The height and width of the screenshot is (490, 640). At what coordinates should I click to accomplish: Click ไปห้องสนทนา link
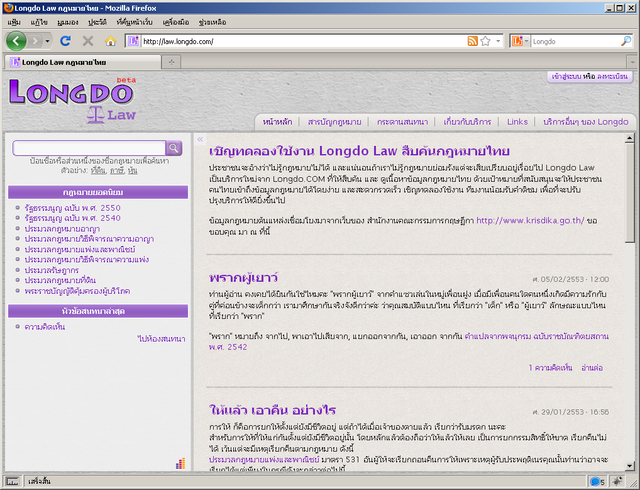(162, 339)
